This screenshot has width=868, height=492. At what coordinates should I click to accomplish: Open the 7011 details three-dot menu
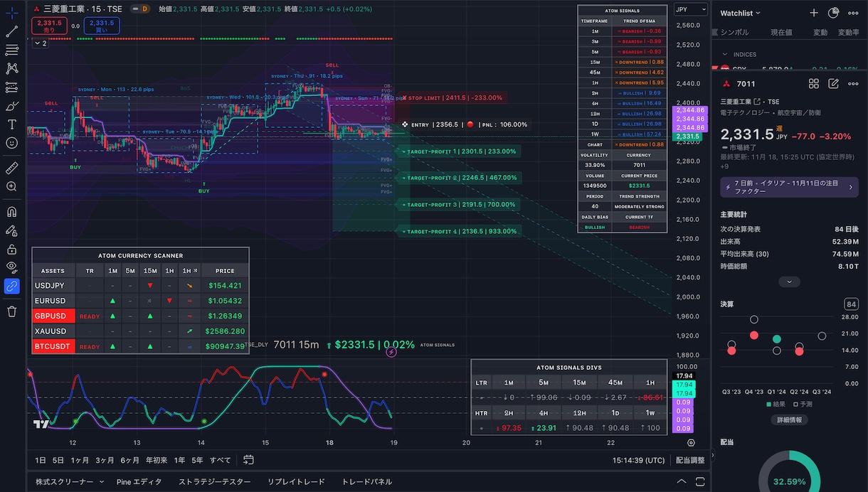point(853,84)
